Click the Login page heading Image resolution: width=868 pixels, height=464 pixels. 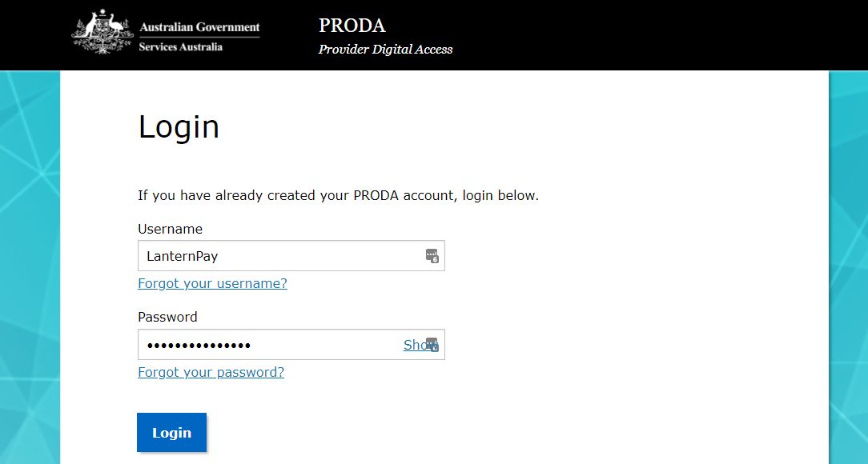179,126
